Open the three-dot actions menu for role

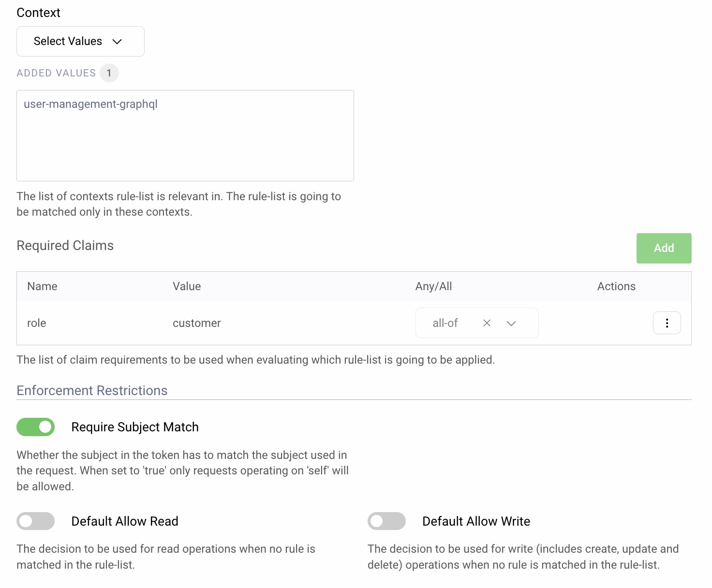[667, 323]
